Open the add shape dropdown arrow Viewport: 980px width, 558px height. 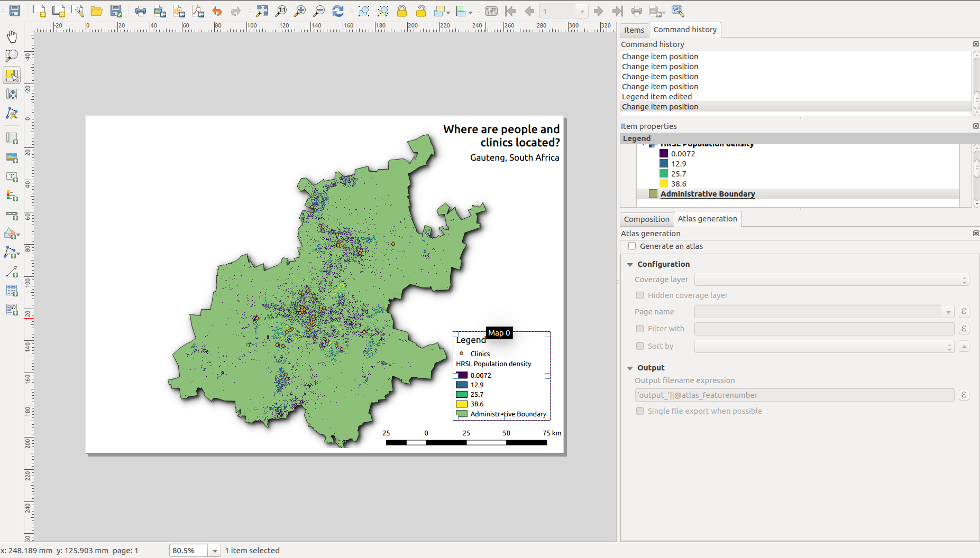[19, 235]
